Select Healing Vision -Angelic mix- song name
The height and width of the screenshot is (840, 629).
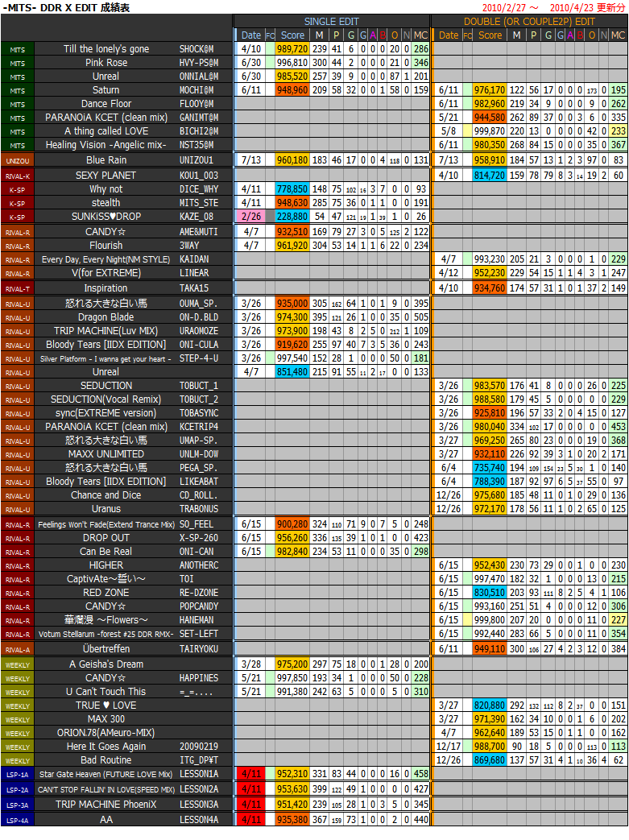click(x=106, y=145)
